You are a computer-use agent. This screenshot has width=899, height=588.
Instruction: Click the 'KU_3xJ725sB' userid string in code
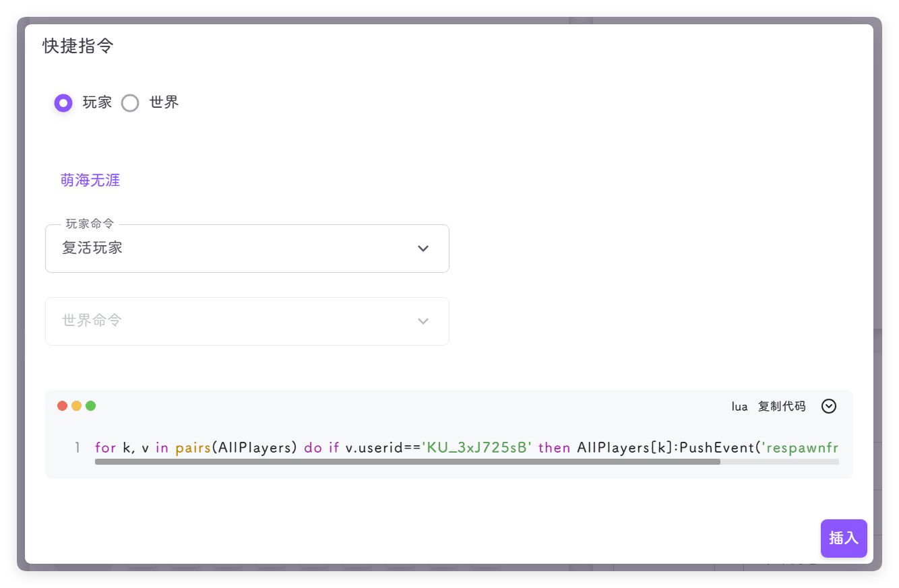click(477, 448)
